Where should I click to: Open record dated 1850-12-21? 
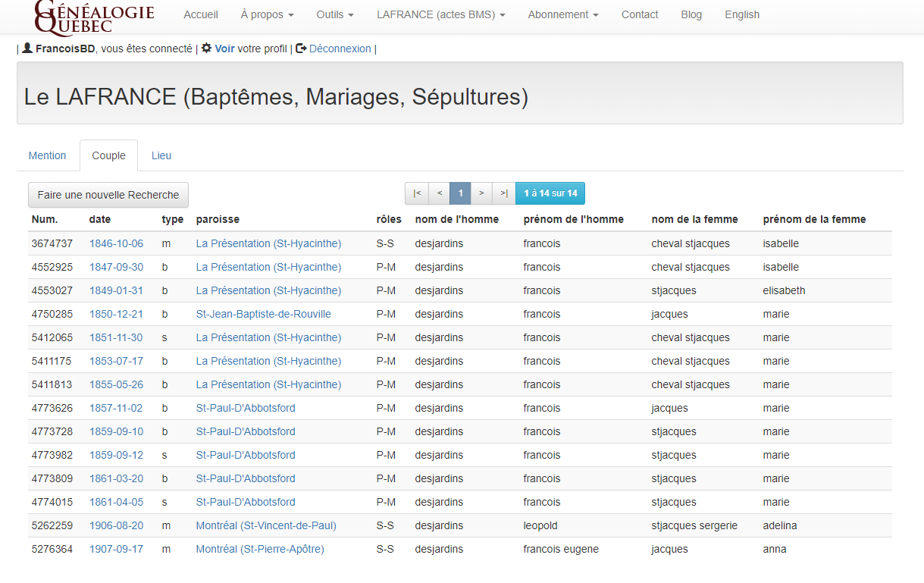(116, 314)
